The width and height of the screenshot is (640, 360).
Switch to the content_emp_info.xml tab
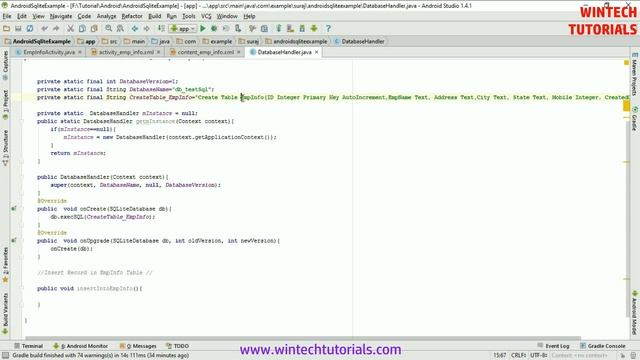tap(205, 52)
